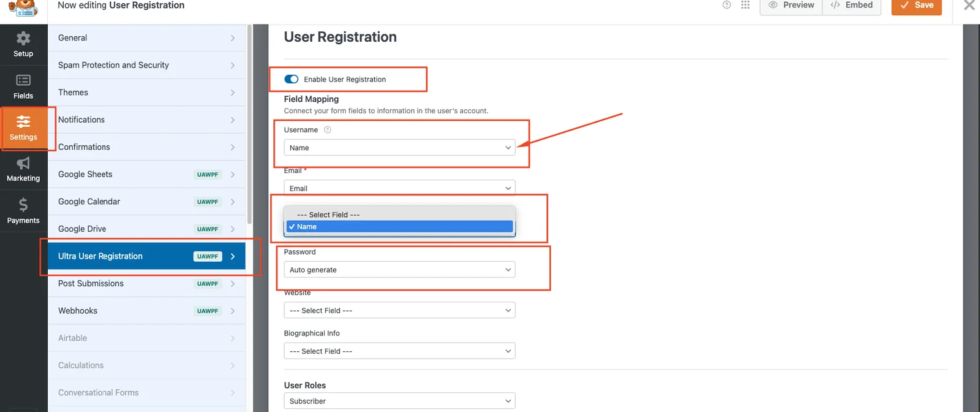Open the Username field dropdown
Image resolution: width=980 pixels, height=412 pixels.
[399, 148]
